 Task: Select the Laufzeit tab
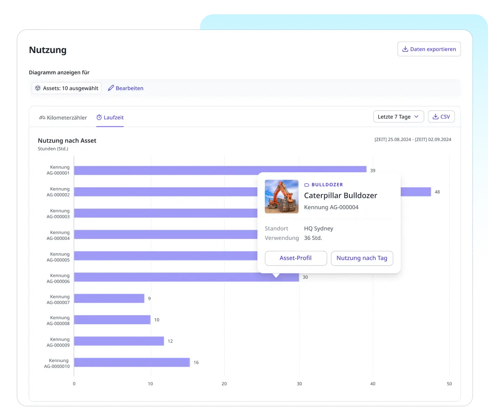click(x=110, y=118)
